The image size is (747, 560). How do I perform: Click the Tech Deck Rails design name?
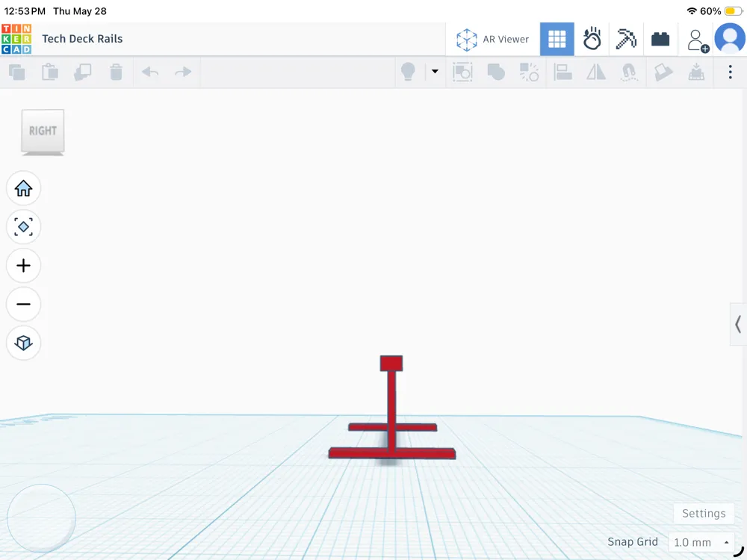82,39
